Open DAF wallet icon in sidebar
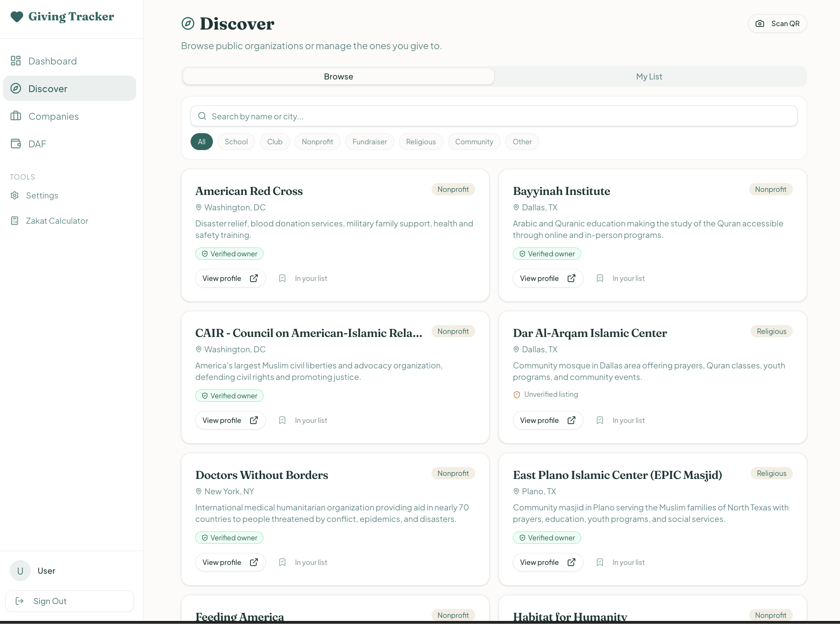 click(x=16, y=144)
